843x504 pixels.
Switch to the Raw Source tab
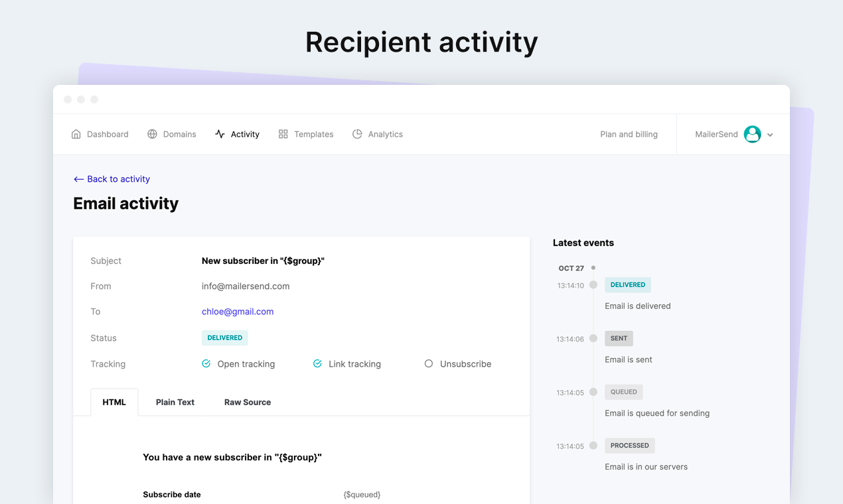click(248, 402)
